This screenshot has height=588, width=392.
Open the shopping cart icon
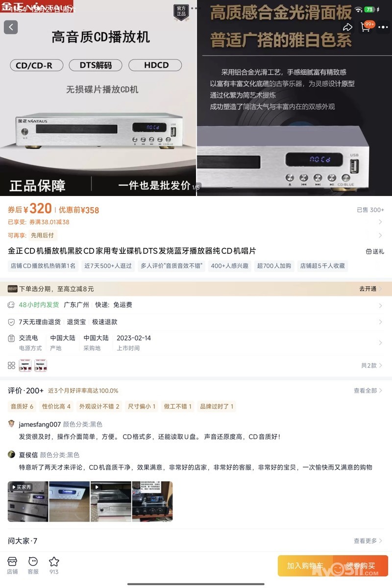[366, 27]
